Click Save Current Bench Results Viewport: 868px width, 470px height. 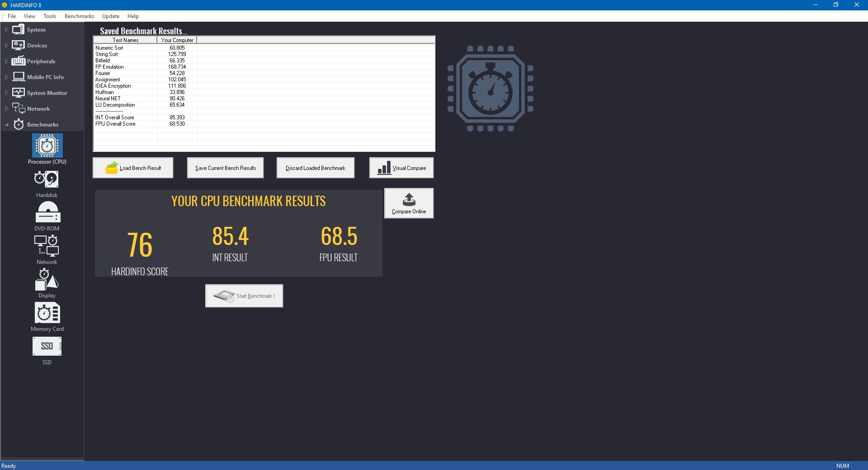tap(226, 168)
